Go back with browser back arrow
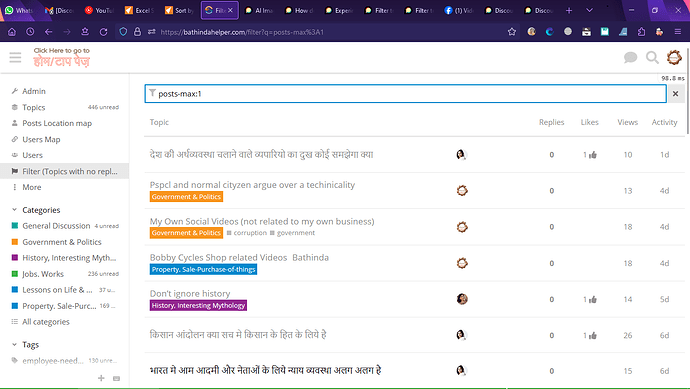This screenshot has width=690, height=389. (x=48, y=32)
